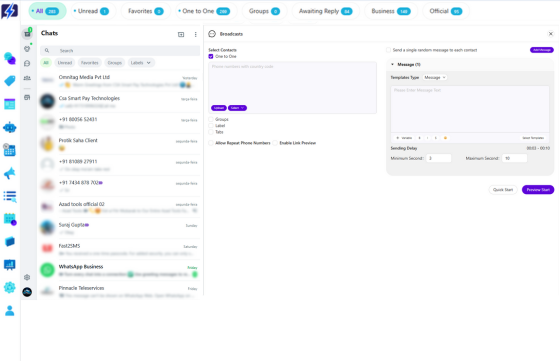
Task: Open the three-dot Chats menu
Action: click(195, 34)
